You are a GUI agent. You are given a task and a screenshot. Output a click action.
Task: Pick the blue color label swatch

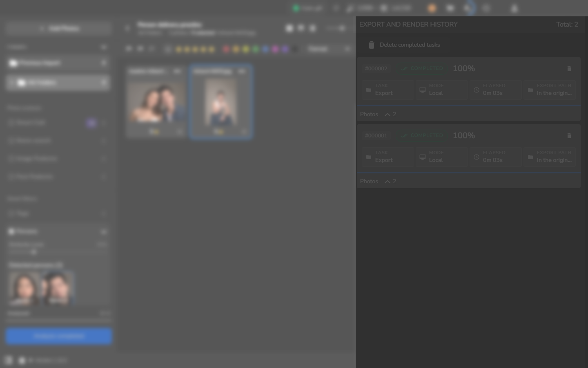(x=265, y=49)
